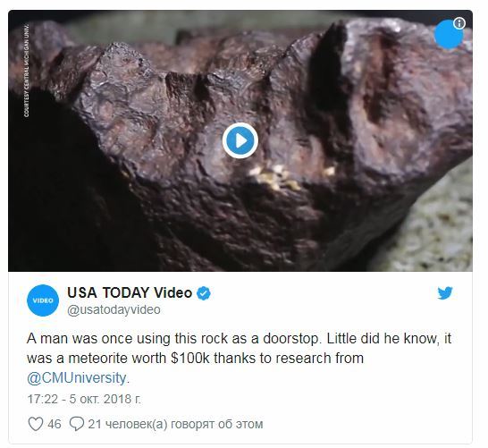The width and height of the screenshot is (488, 448).
Task: Click the reply speech bubble icon
Action: [x=76, y=424]
